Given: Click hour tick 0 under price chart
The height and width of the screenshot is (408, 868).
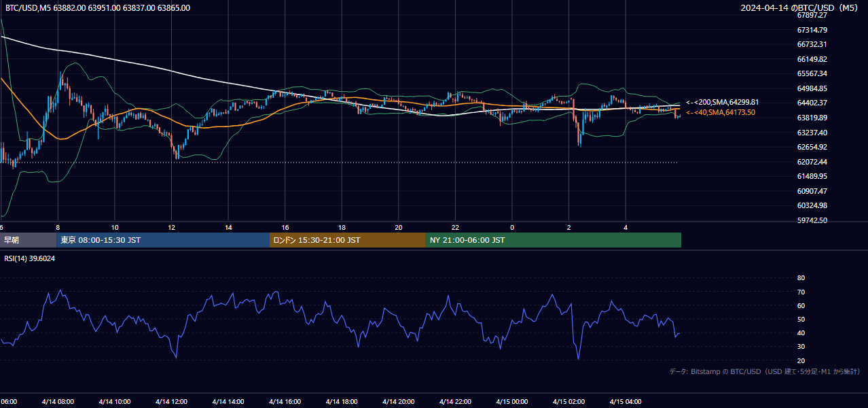Looking at the screenshot, I should (512, 227).
